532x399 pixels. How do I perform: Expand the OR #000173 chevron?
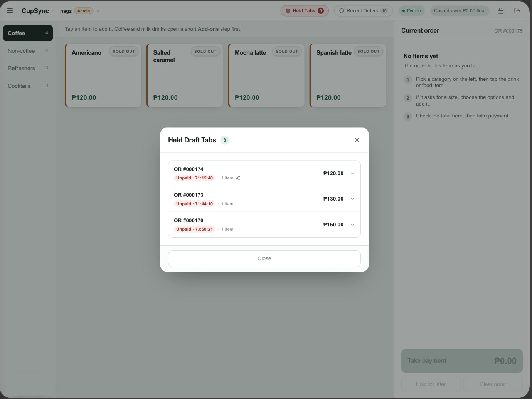[352, 199]
